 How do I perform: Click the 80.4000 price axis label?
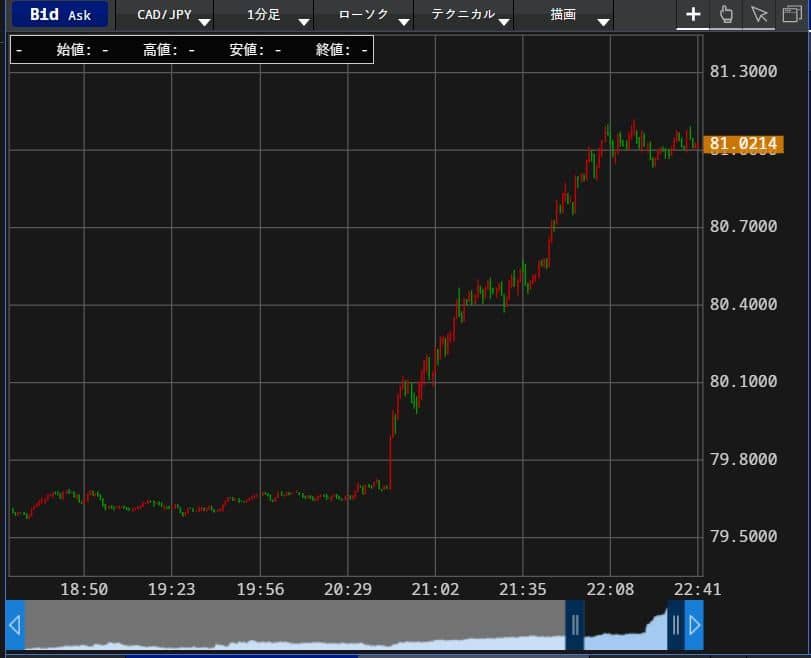click(x=743, y=304)
